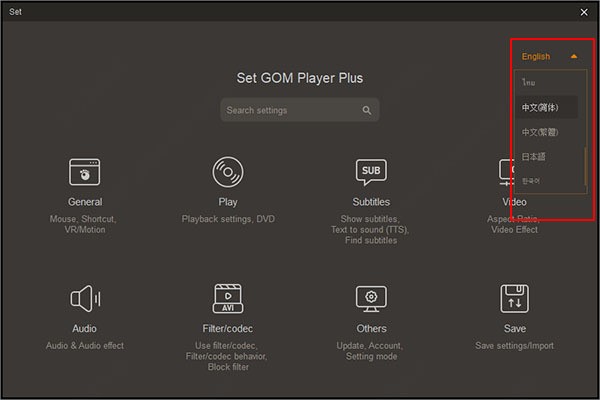Click the orange dropdown arrow
The height and width of the screenshot is (400, 600).
[574, 57]
